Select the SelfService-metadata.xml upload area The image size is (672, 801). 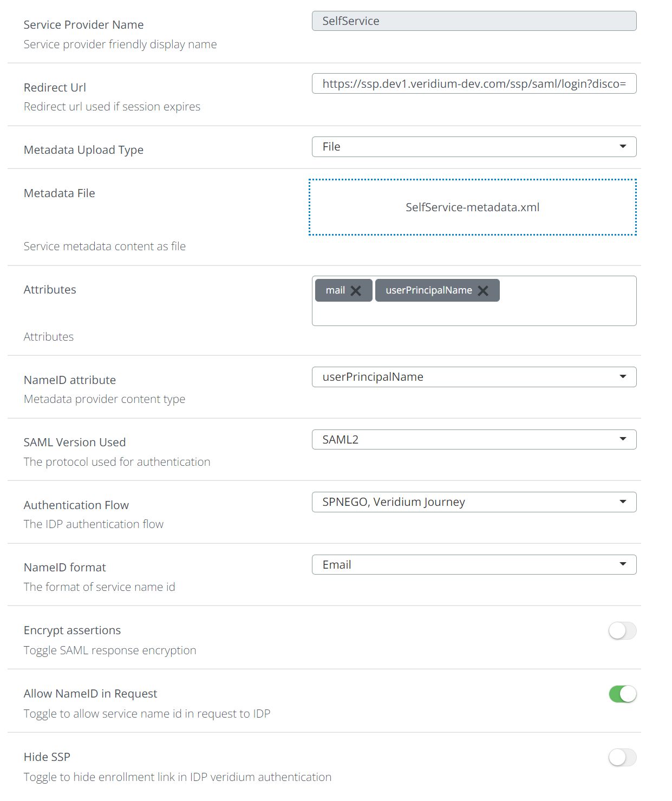(x=472, y=207)
